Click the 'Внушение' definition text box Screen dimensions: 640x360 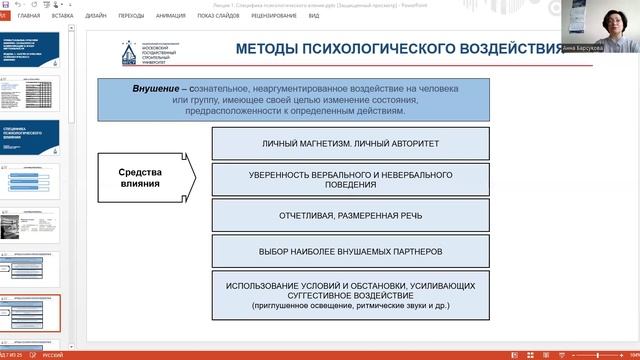tap(293, 100)
